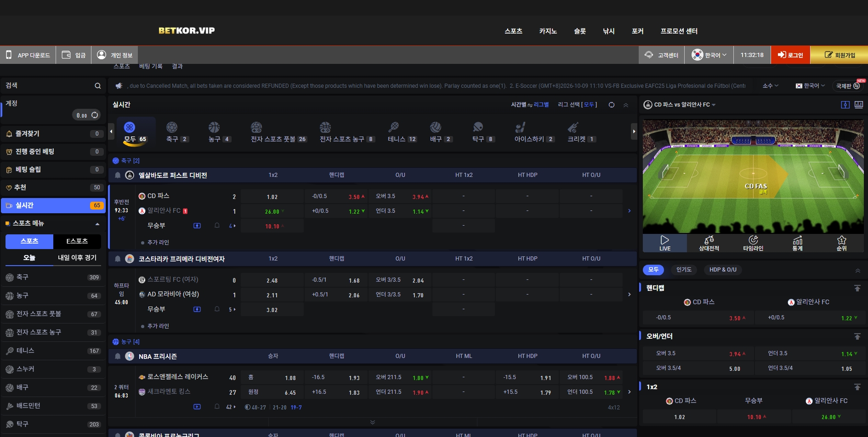Screen dimensions: 868x437
Task: Play the LIVE stream button
Action: (x=665, y=243)
